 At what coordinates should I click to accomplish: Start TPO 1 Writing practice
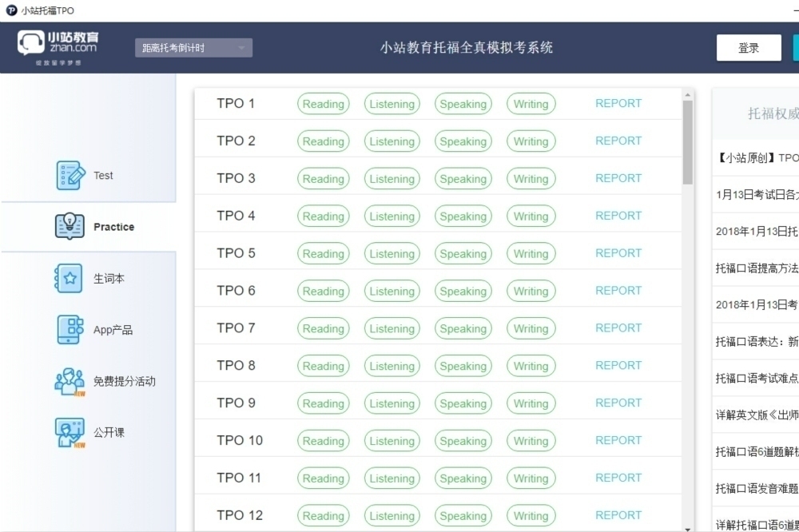pos(531,104)
